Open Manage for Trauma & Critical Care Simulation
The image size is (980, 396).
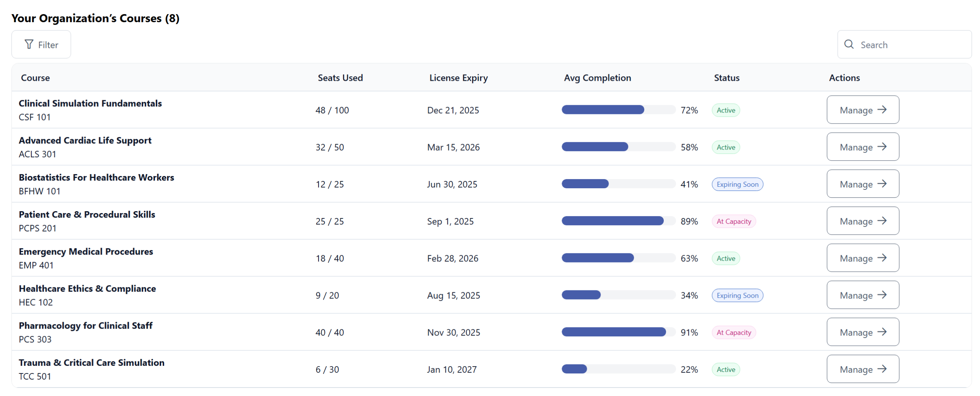[x=862, y=370]
